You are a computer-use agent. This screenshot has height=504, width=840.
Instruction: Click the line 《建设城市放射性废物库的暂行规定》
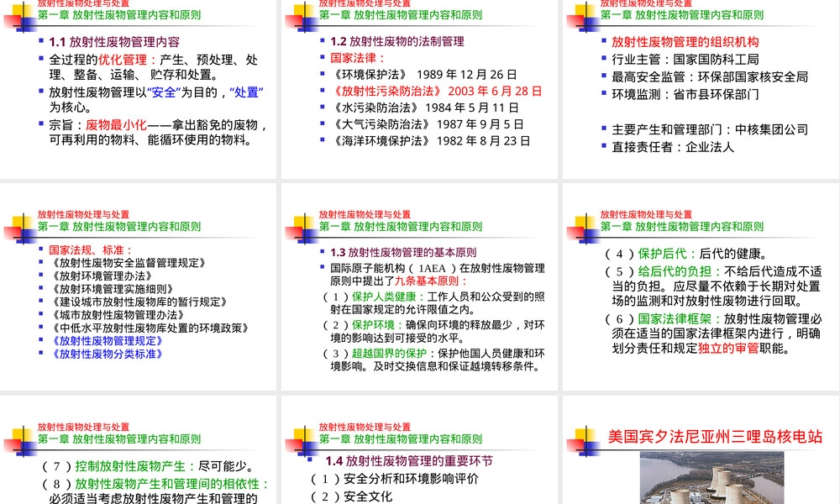point(139,302)
